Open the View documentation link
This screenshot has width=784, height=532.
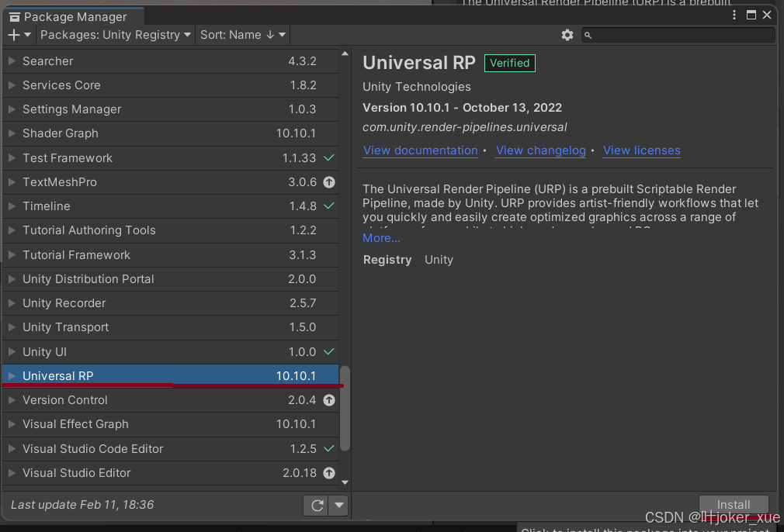click(x=420, y=150)
